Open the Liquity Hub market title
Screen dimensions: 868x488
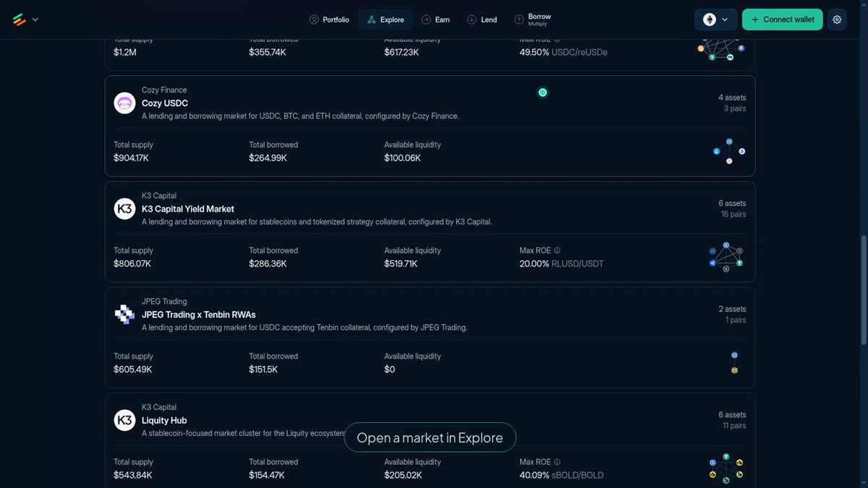164,420
